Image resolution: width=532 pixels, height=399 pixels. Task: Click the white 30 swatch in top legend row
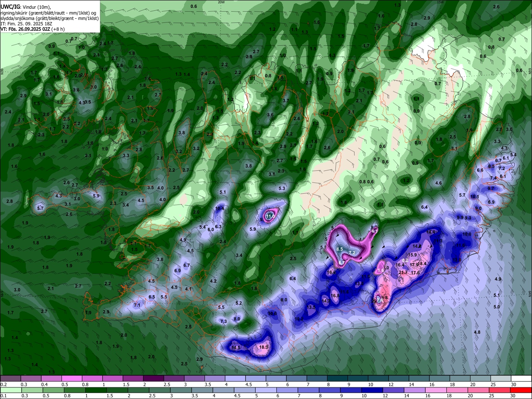click(521, 378)
